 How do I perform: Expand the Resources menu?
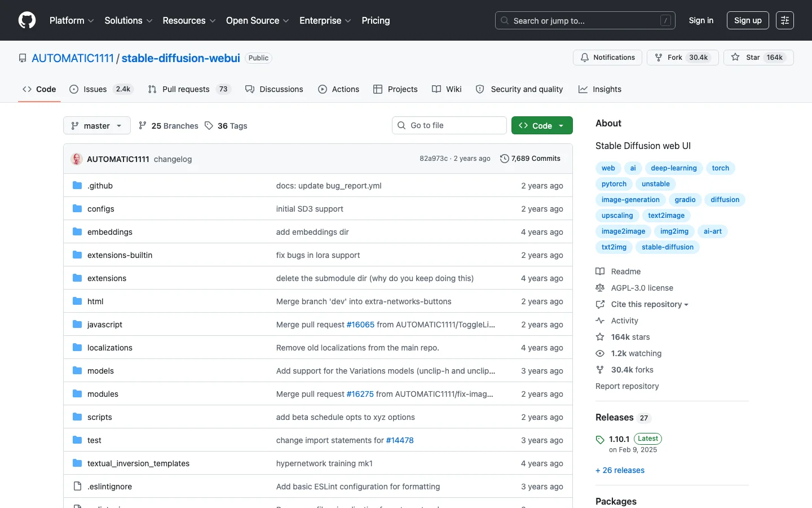pos(189,20)
